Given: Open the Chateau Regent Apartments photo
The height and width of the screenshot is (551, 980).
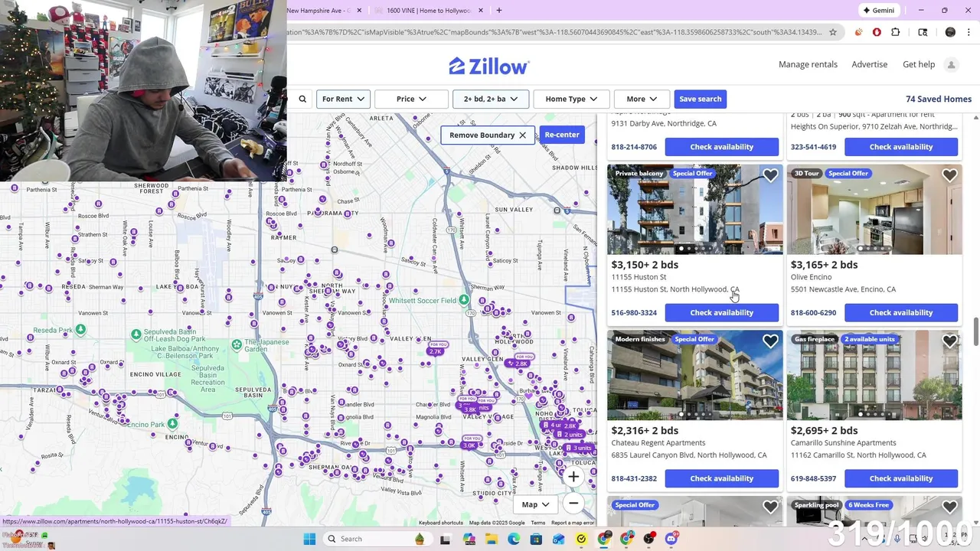Looking at the screenshot, I should tap(695, 375).
